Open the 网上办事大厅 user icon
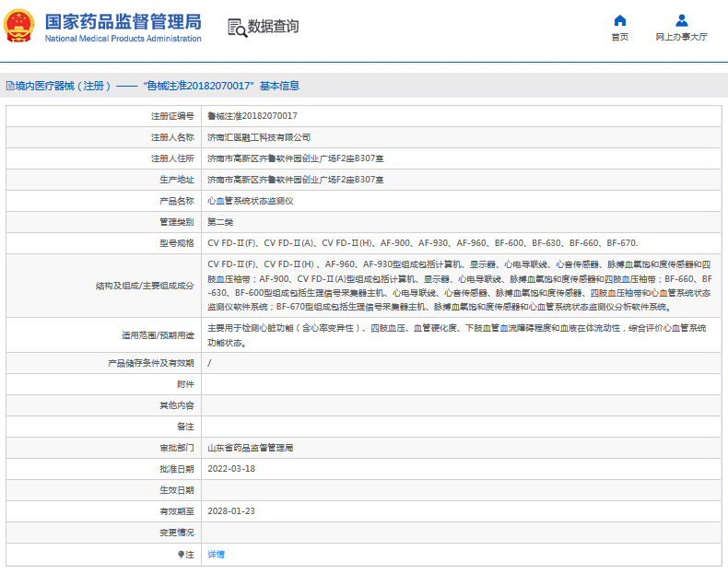Image resolution: width=728 pixels, height=574 pixels. (x=681, y=20)
